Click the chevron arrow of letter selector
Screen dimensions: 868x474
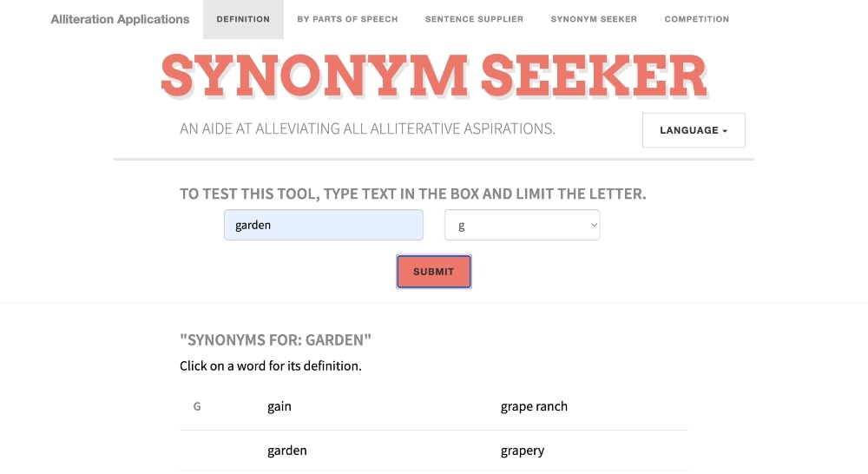pos(594,225)
